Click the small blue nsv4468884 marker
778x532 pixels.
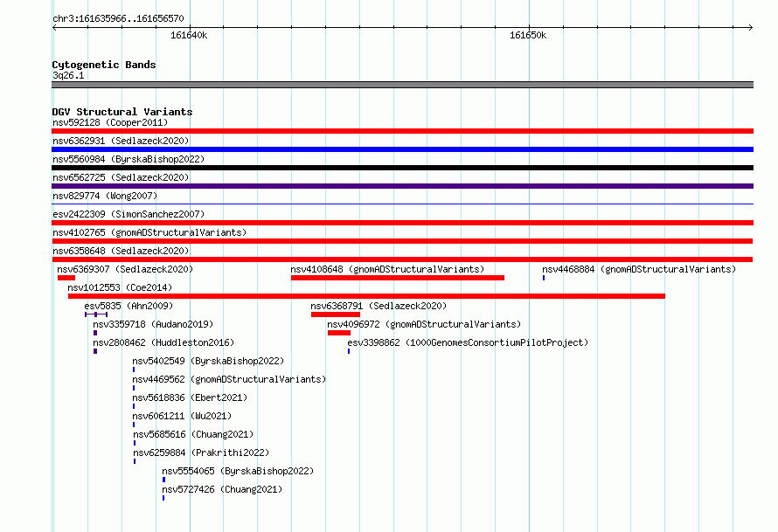pyautogui.click(x=544, y=278)
